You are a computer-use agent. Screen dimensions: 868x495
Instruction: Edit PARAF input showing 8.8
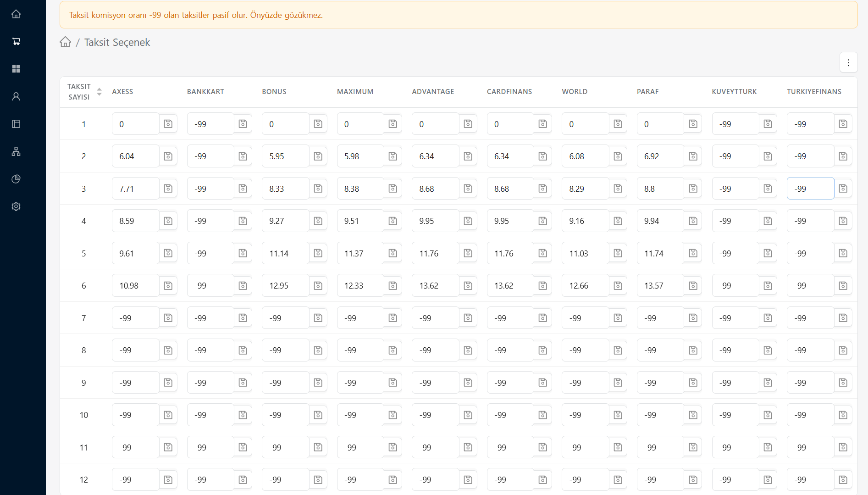[661, 189]
